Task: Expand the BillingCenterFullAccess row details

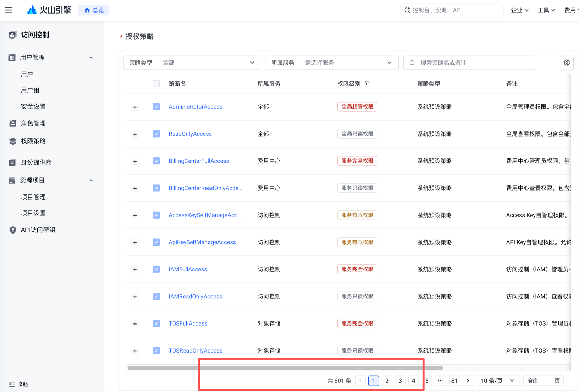Action: pos(135,161)
